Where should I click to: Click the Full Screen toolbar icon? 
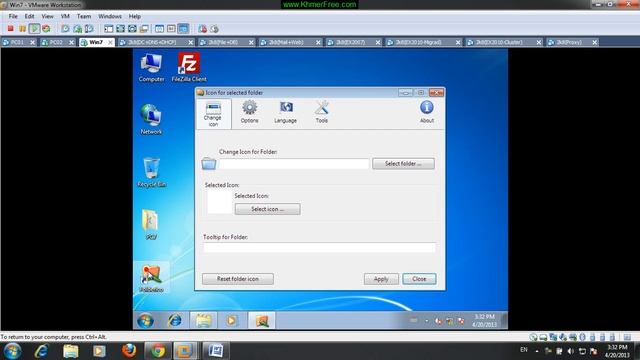tap(120, 29)
